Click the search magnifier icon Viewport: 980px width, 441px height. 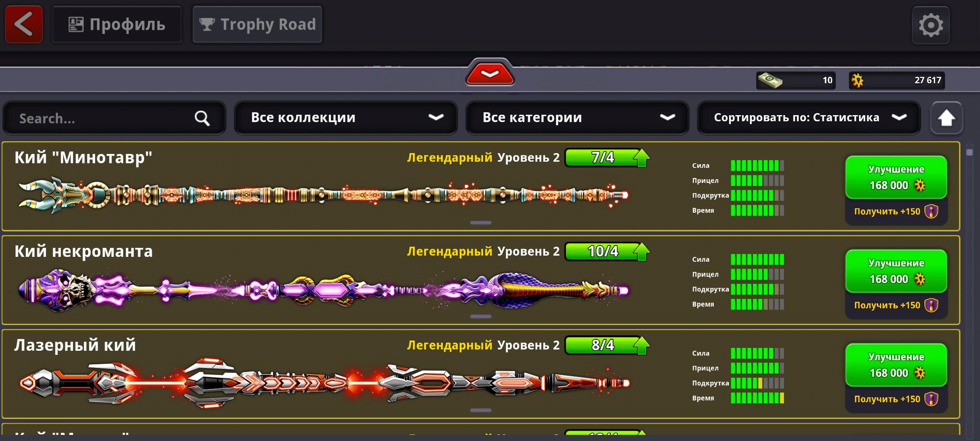[x=202, y=118]
